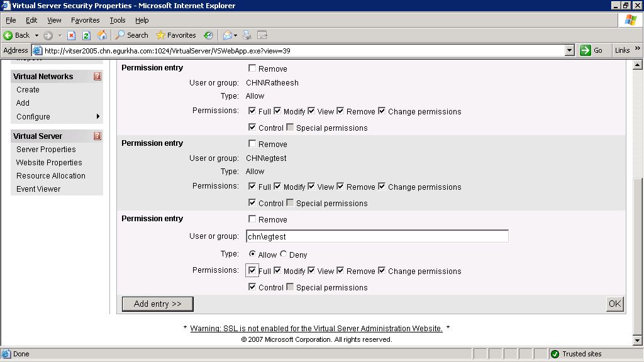Click the Trusted sites status text
Viewport: 644px width, 362px height.
[582, 354]
